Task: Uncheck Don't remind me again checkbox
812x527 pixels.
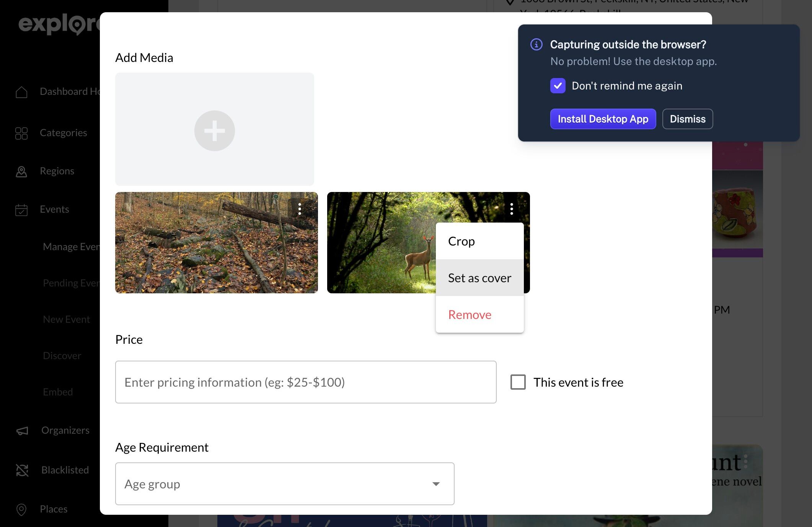Action: (558, 86)
